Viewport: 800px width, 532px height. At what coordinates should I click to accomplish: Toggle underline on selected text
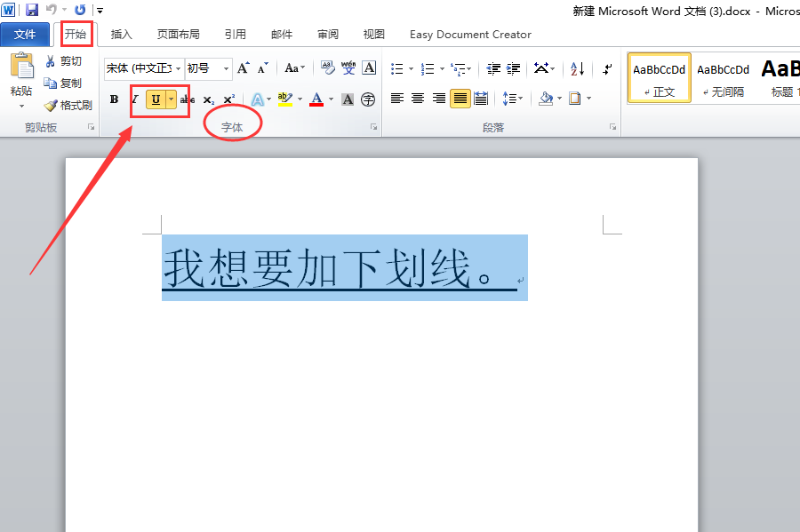tap(155, 99)
